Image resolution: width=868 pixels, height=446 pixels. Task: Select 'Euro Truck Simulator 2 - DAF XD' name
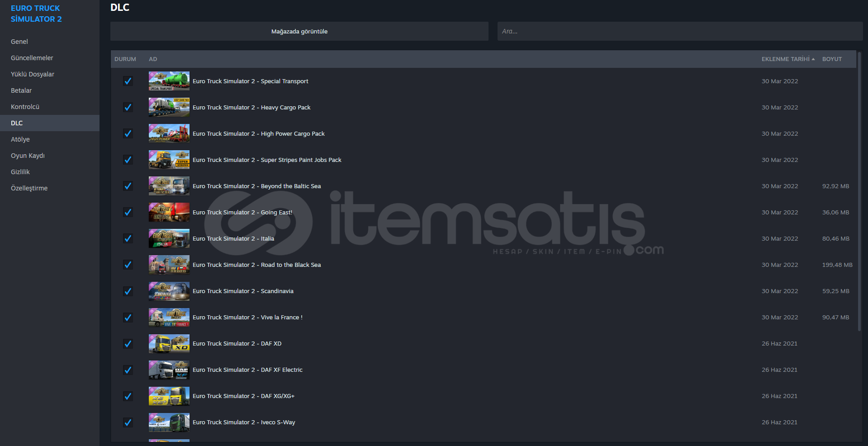click(237, 344)
